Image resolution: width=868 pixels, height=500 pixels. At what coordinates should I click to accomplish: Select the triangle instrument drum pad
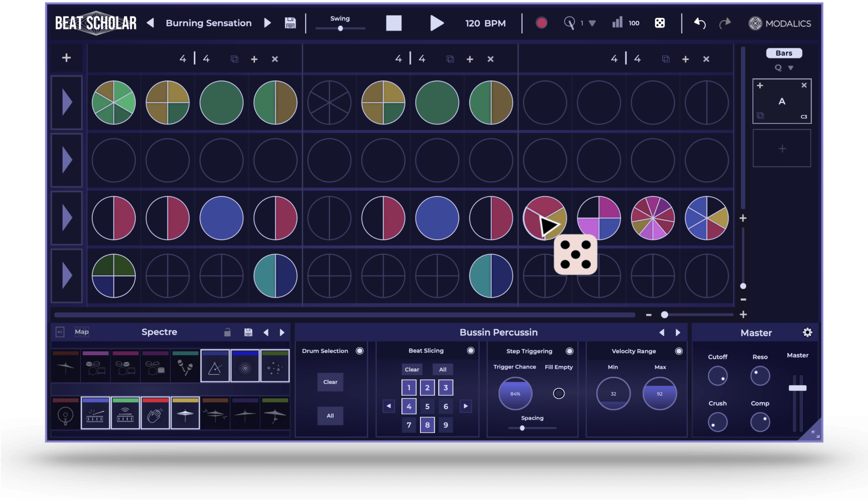215,367
